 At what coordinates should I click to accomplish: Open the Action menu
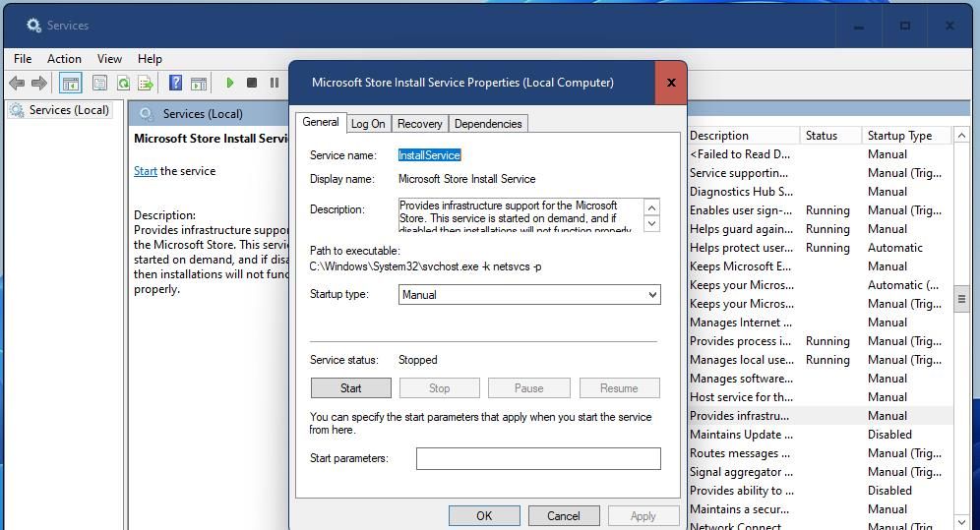tap(64, 59)
